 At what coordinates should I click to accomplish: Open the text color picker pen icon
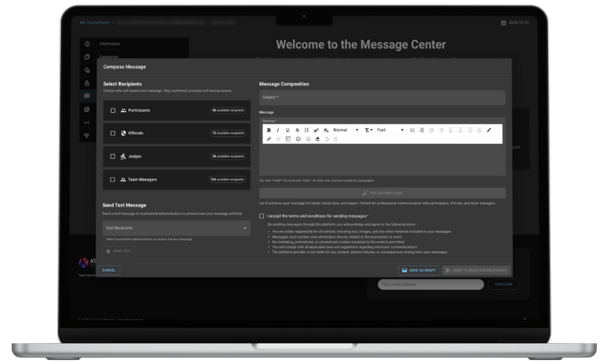tap(489, 130)
